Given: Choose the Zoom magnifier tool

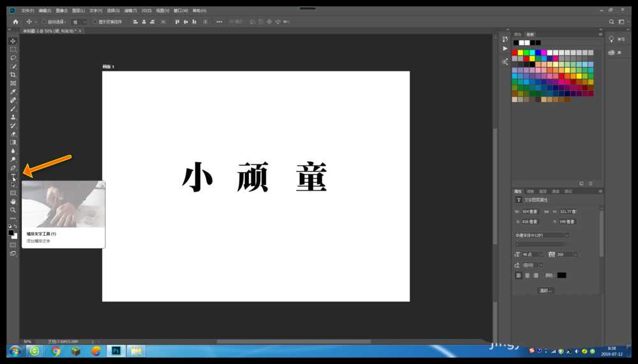Looking at the screenshot, I should tap(13, 210).
